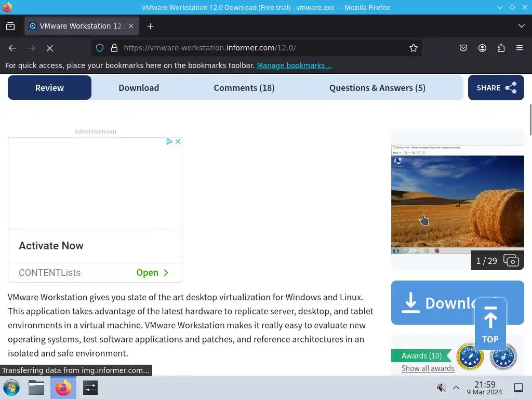Click the Excellent award badge
The image size is (532, 399).
[x=470, y=356]
